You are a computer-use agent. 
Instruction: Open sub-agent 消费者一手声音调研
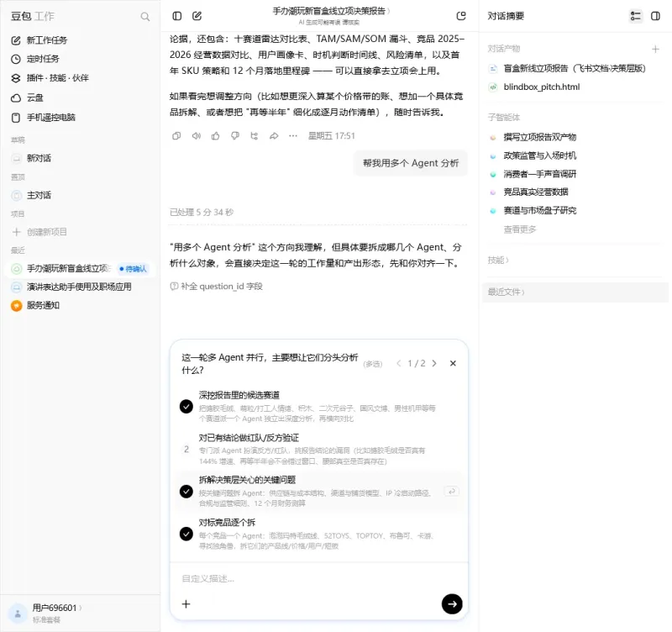[539, 174]
